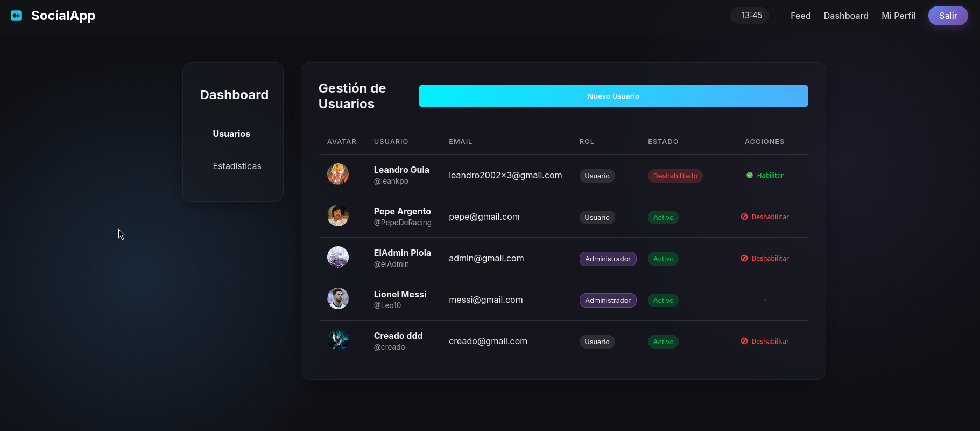Image resolution: width=980 pixels, height=431 pixels.
Task: Click the name ElAdmin Piola
Action: pyautogui.click(x=403, y=253)
